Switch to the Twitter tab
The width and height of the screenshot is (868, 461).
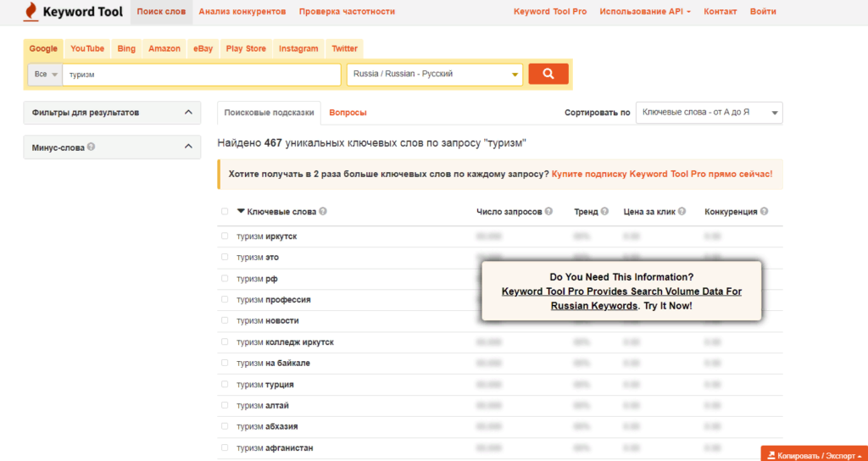(344, 48)
